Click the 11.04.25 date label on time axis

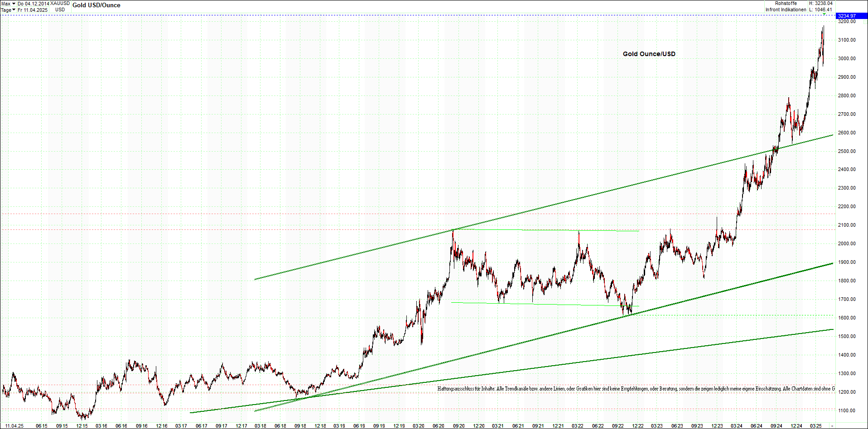coord(14,426)
